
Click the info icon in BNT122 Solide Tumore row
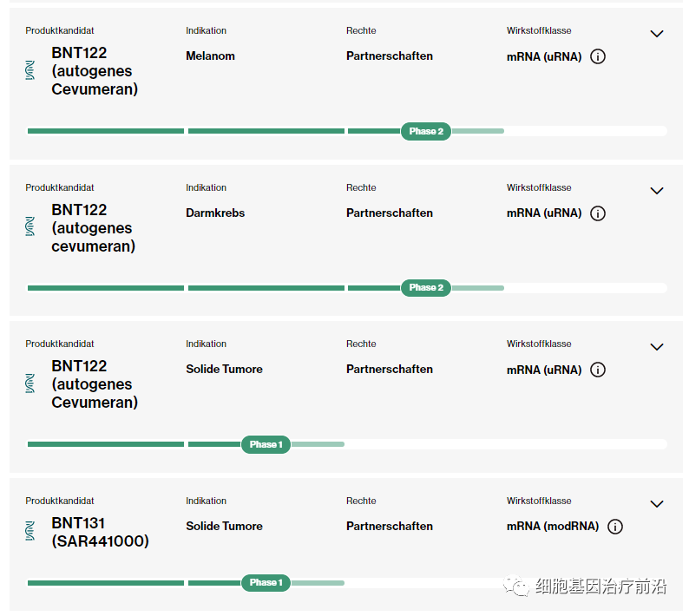tap(598, 370)
